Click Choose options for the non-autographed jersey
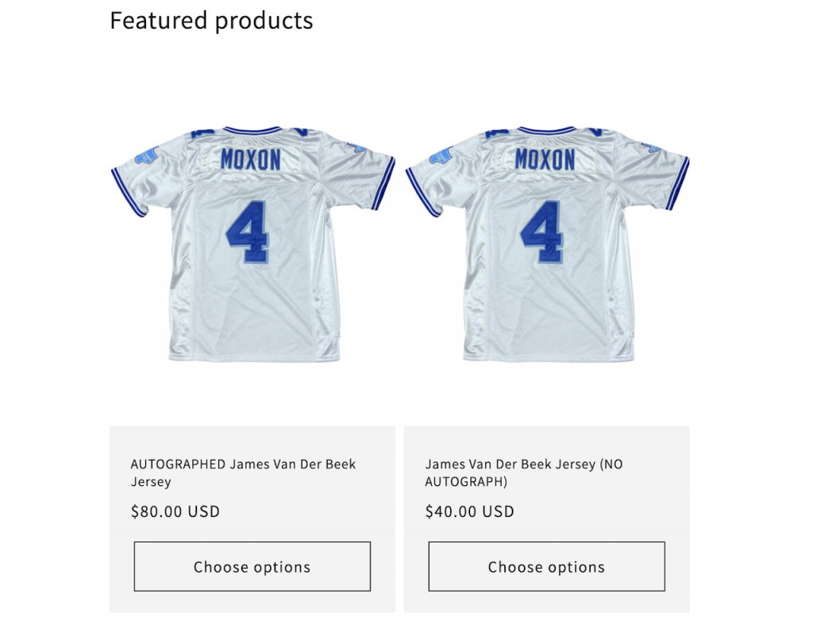This screenshot has width=813, height=644. [x=545, y=566]
